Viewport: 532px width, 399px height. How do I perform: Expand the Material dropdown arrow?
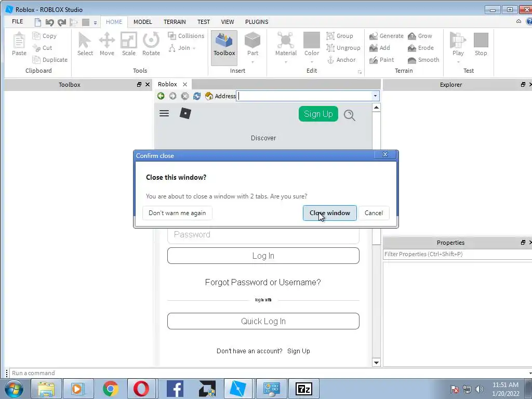[286, 62]
